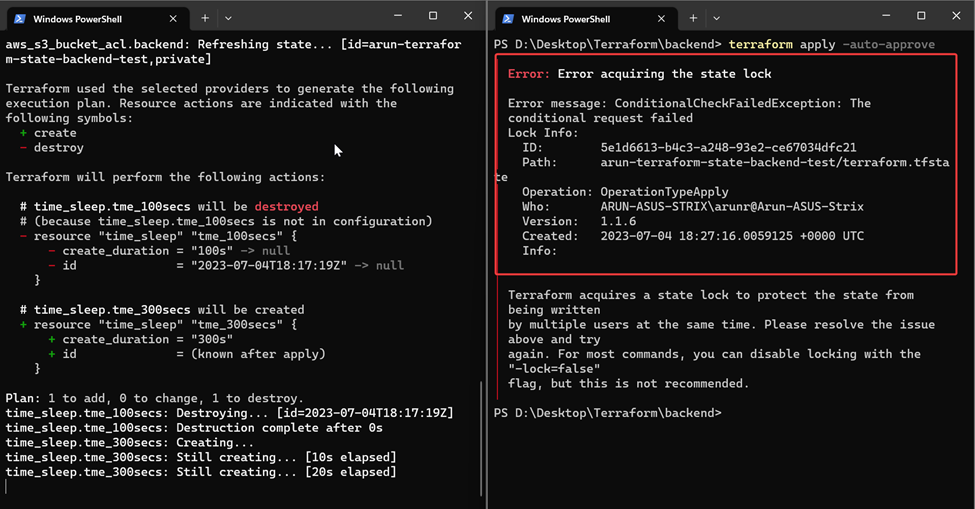Click the left terminal's vertical scrollbar
975x509 pixels.
click(x=481, y=438)
